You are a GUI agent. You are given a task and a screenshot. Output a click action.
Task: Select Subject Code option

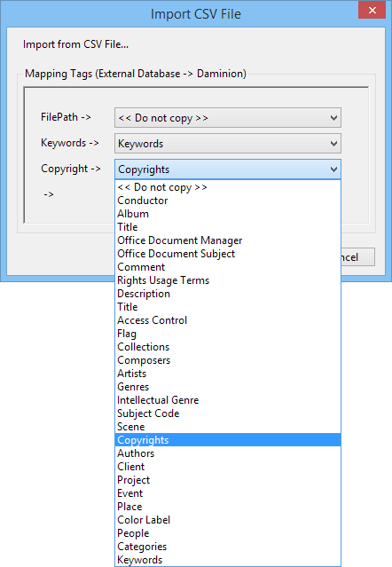[228, 413]
